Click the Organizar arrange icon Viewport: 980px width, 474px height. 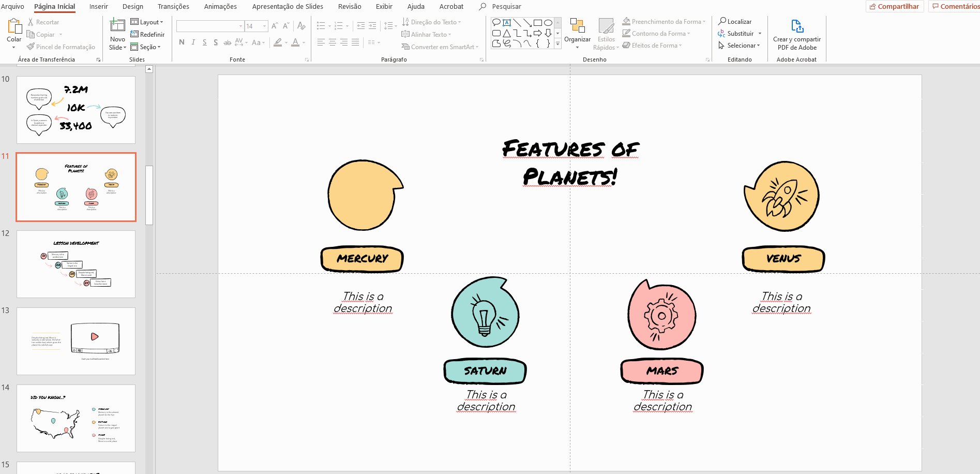pos(577,26)
